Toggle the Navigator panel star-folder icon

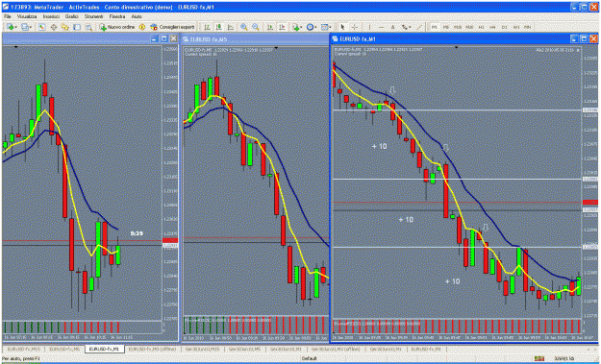[x=65, y=27]
